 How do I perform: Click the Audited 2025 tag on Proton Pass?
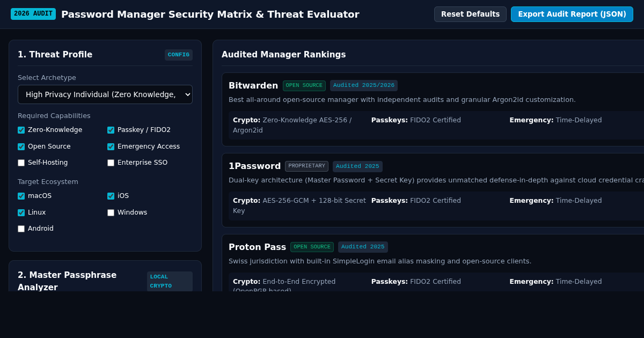[363, 247]
